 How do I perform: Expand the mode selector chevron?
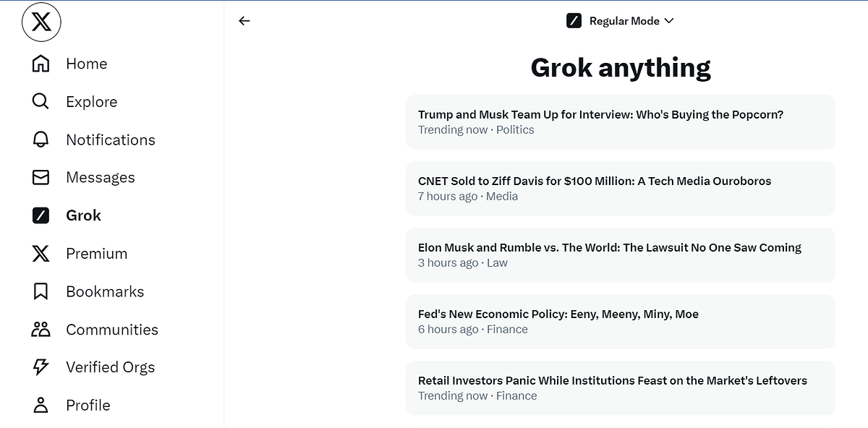coord(669,21)
